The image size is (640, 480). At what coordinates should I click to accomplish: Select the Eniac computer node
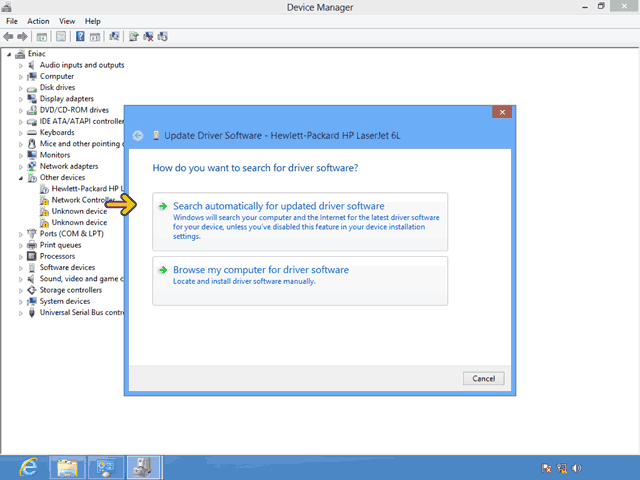36,53
